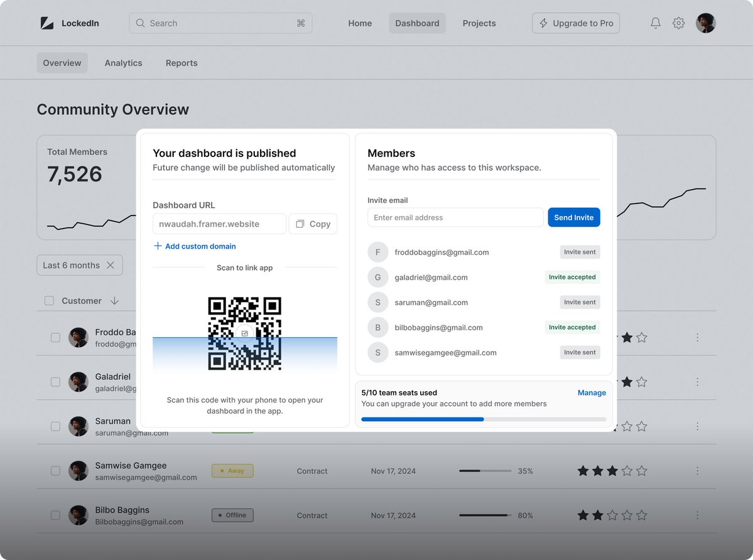Image resolution: width=753 pixels, height=560 pixels.
Task: Go to Home nav item
Action: tap(360, 23)
